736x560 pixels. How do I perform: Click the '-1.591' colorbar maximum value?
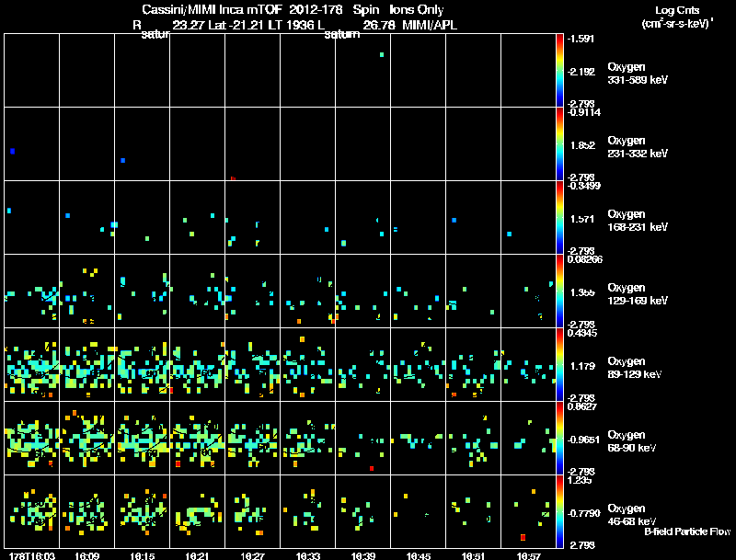(581, 39)
